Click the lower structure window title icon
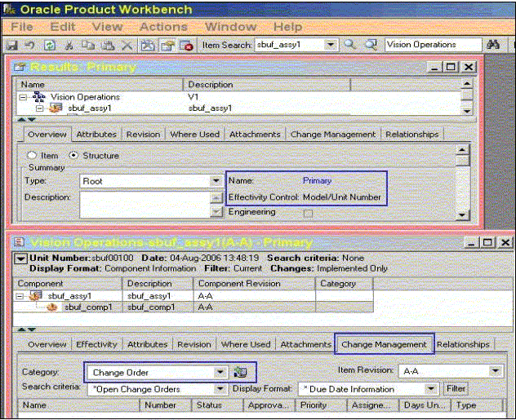The image size is (516, 420). point(19,242)
